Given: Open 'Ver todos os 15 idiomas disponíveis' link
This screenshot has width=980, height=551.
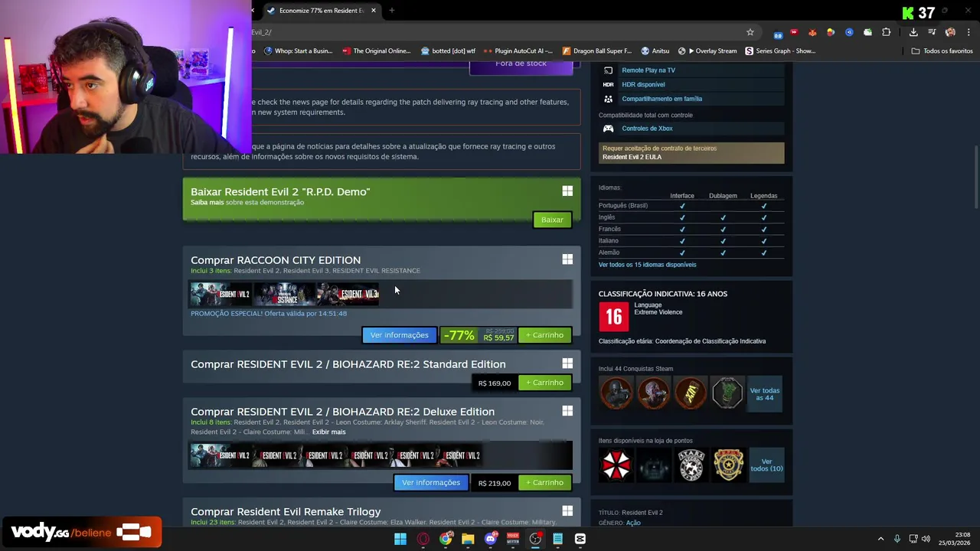Looking at the screenshot, I should (x=648, y=265).
